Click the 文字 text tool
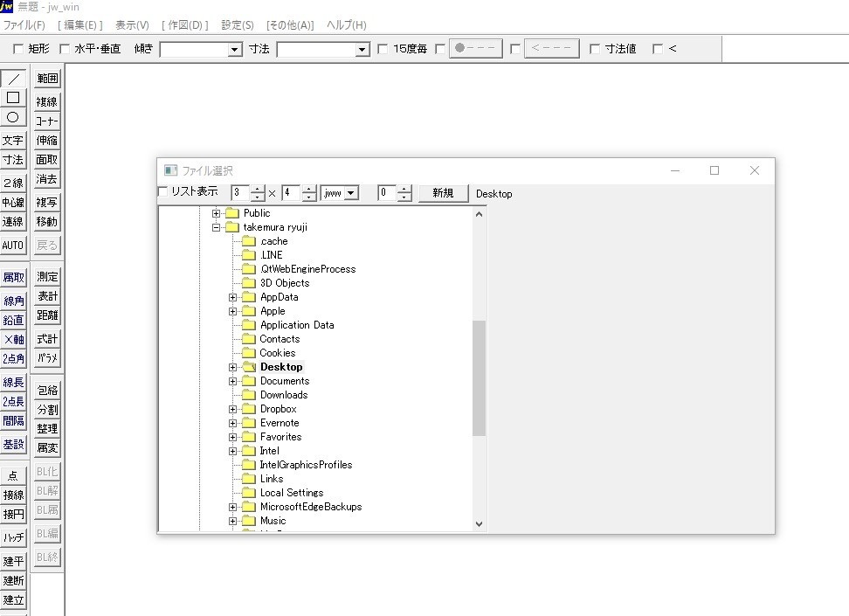 (13, 140)
